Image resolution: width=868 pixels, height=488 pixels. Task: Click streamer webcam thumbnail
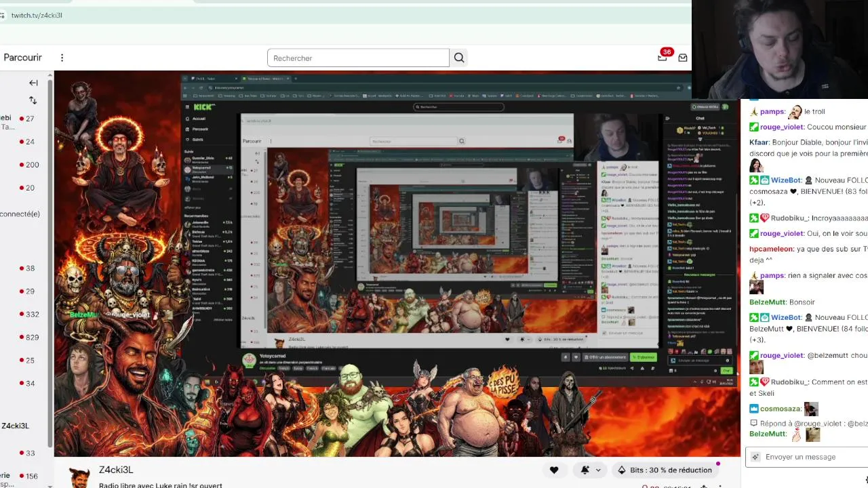tap(780, 49)
